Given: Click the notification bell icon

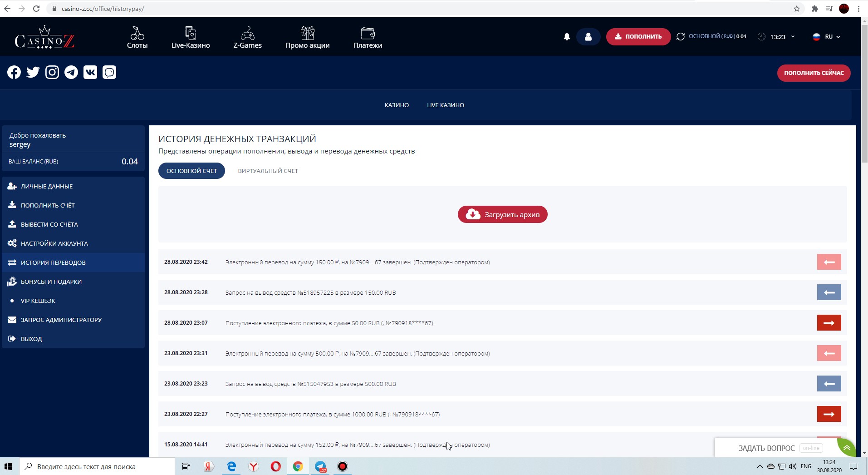Looking at the screenshot, I should click(567, 37).
